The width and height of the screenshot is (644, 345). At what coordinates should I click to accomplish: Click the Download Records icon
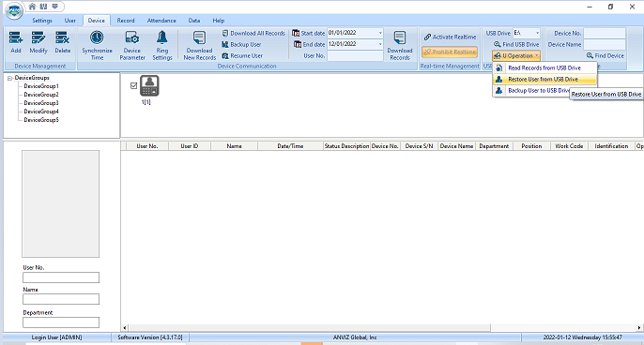(400, 37)
